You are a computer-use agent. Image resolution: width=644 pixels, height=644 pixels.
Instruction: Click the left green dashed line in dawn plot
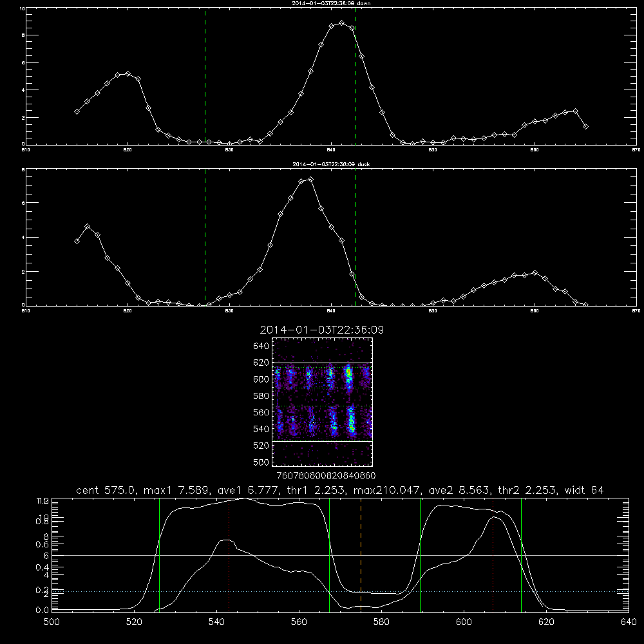(x=205, y=77)
